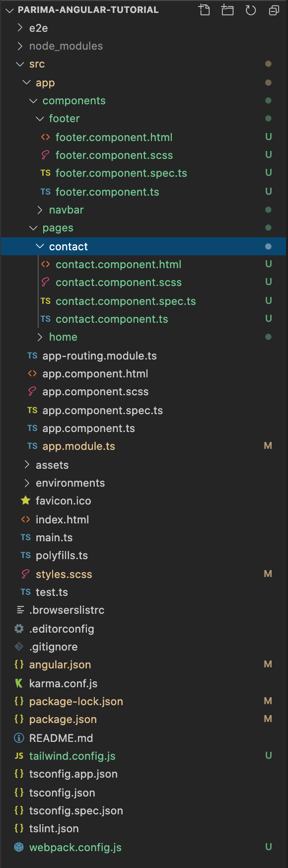Collapse the footer folder
Image resolution: width=288 pixels, height=868 pixels.
(x=40, y=119)
